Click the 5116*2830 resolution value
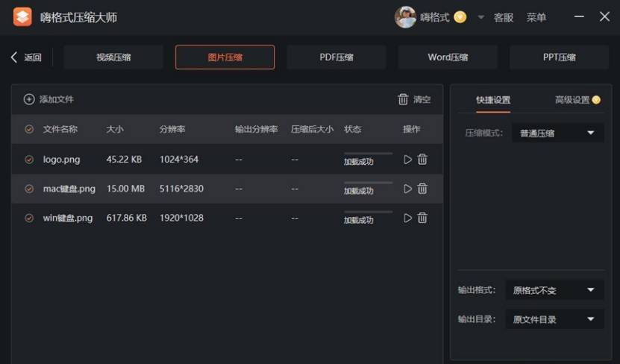This screenshot has width=620, height=364. 181,189
